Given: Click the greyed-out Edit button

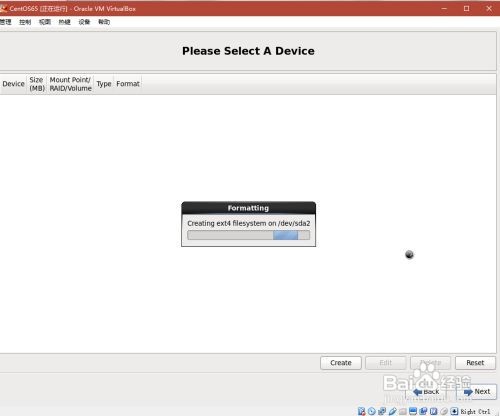Looking at the screenshot, I should pos(386,363).
